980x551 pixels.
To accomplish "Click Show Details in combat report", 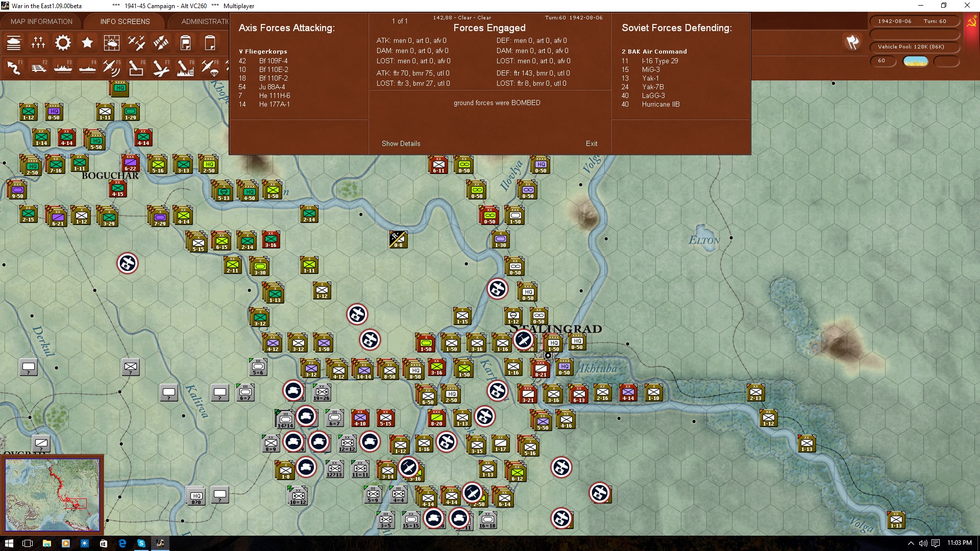I will pyautogui.click(x=401, y=143).
